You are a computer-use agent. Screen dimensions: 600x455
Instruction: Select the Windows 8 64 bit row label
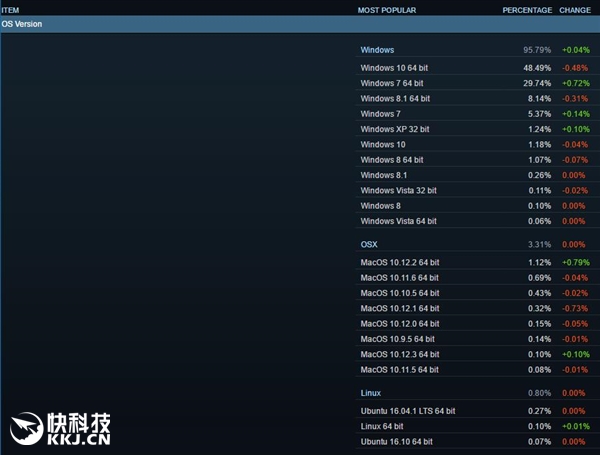(392, 160)
